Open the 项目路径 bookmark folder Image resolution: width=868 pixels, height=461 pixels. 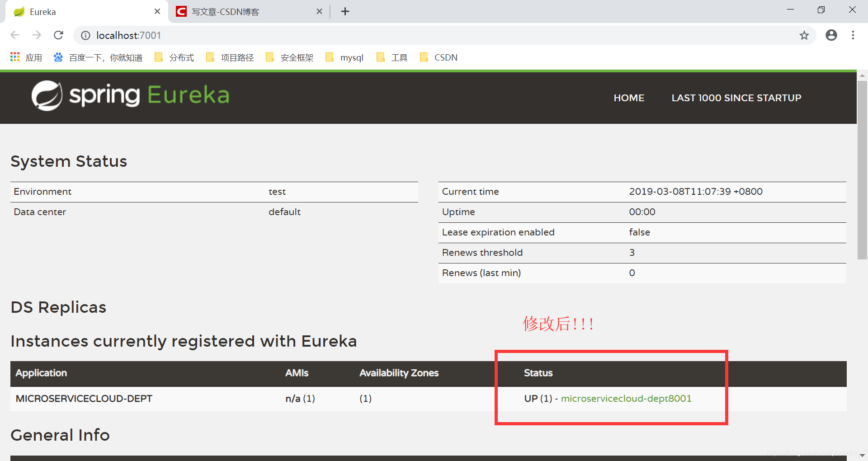tap(230, 57)
